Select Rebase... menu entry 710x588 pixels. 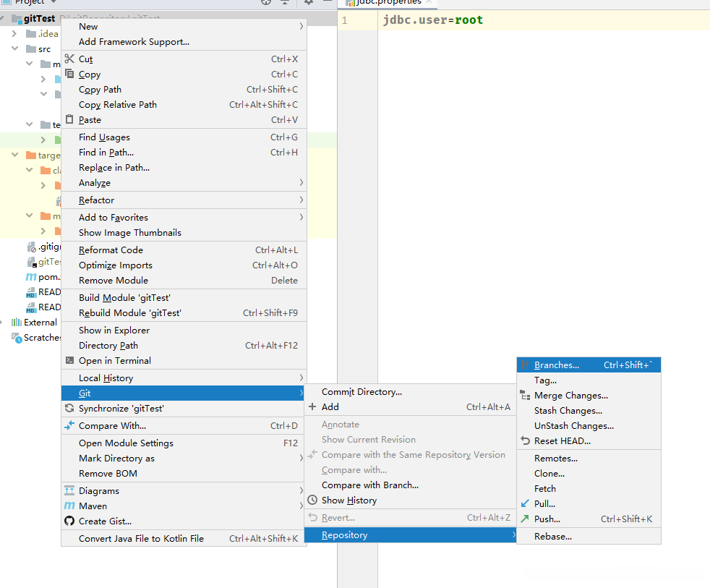(589, 536)
